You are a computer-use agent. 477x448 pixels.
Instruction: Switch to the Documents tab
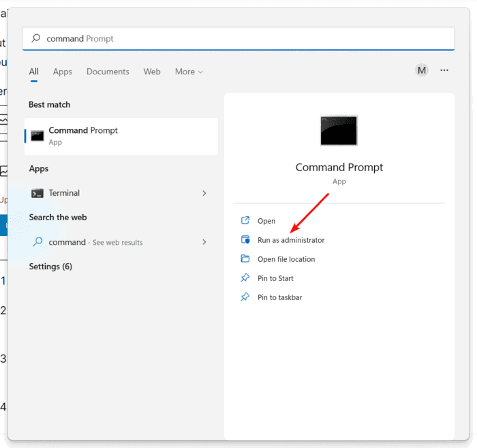tap(108, 72)
